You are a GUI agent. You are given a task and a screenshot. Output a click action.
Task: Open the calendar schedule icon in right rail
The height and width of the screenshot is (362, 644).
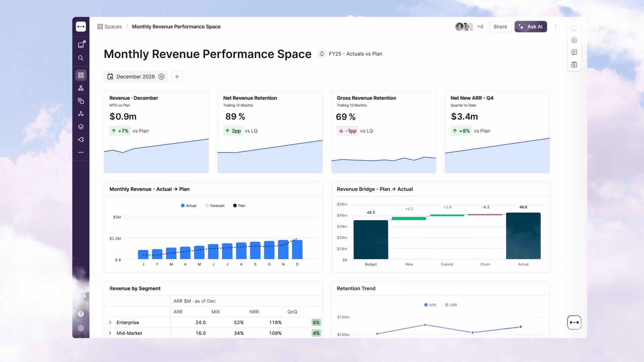click(x=574, y=64)
